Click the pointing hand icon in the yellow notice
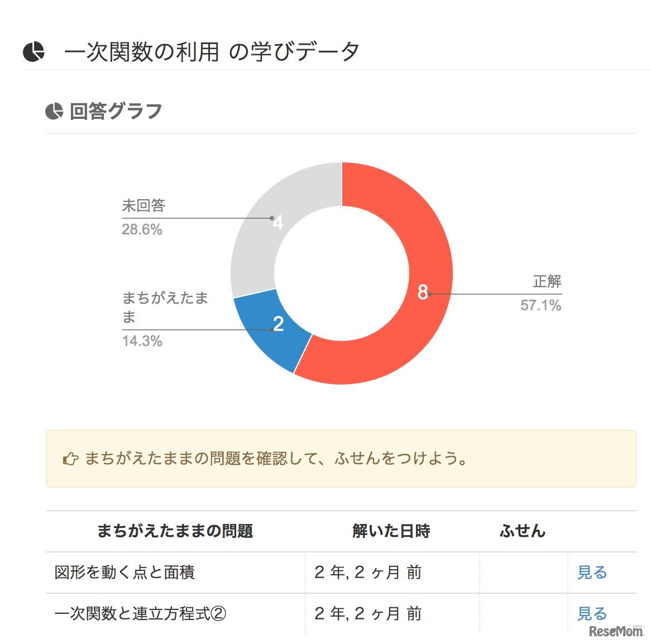Screen dimensions: 651x644 point(71,459)
